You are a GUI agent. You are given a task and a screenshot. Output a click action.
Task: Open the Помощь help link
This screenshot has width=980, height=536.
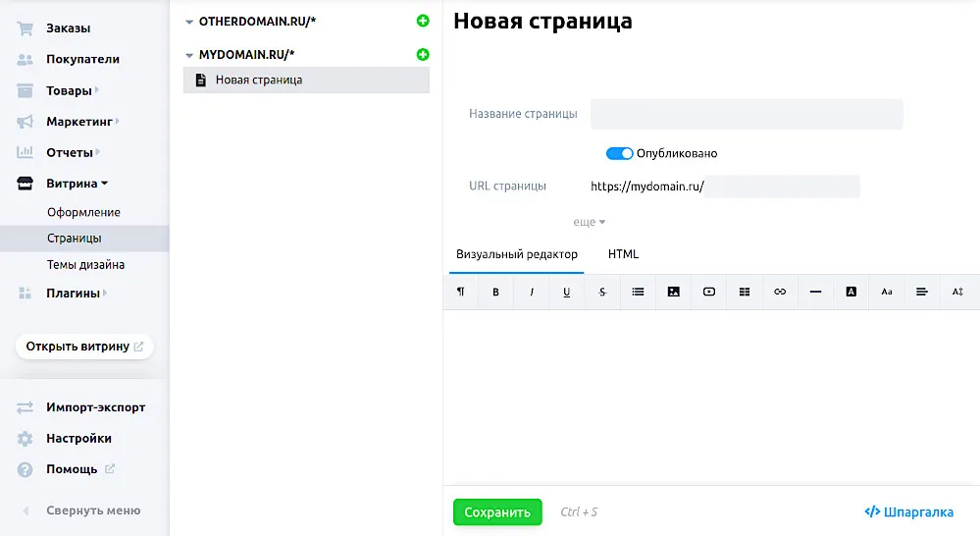coord(72,469)
